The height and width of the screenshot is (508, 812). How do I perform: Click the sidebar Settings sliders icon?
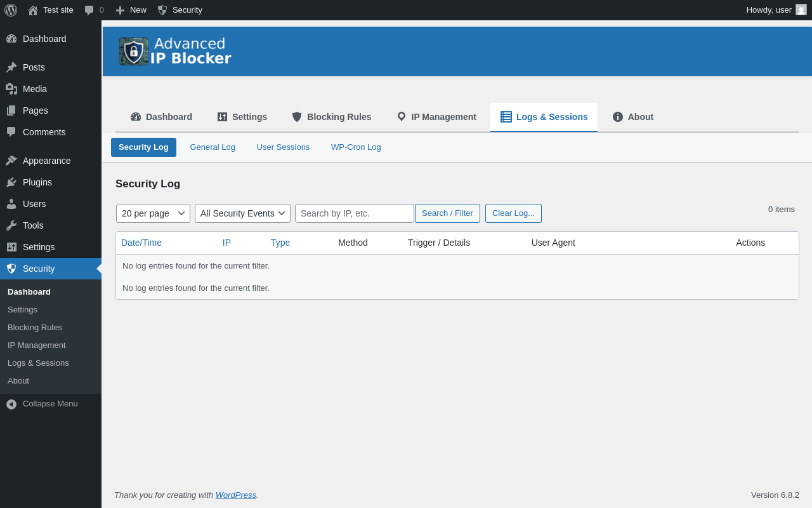11,247
